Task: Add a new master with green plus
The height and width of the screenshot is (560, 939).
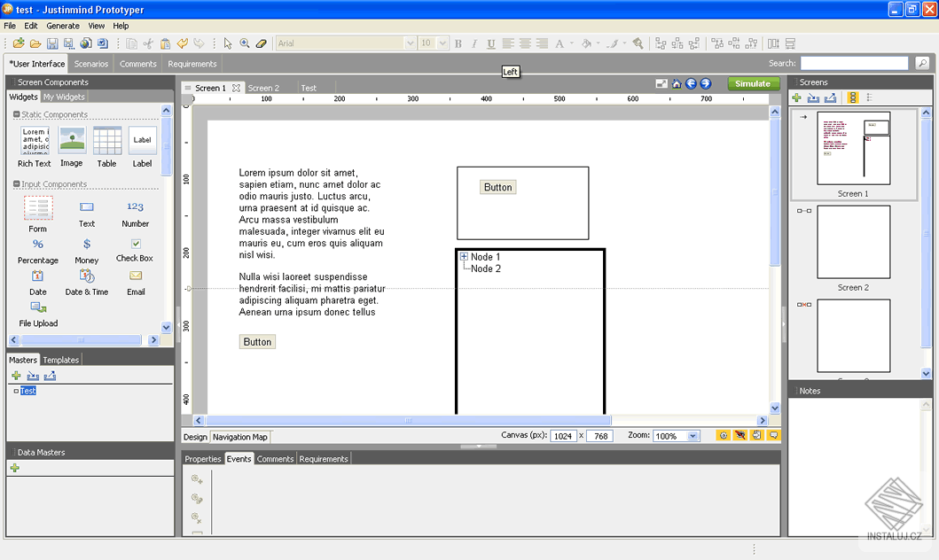Action: pyautogui.click(x=16, y=376)
